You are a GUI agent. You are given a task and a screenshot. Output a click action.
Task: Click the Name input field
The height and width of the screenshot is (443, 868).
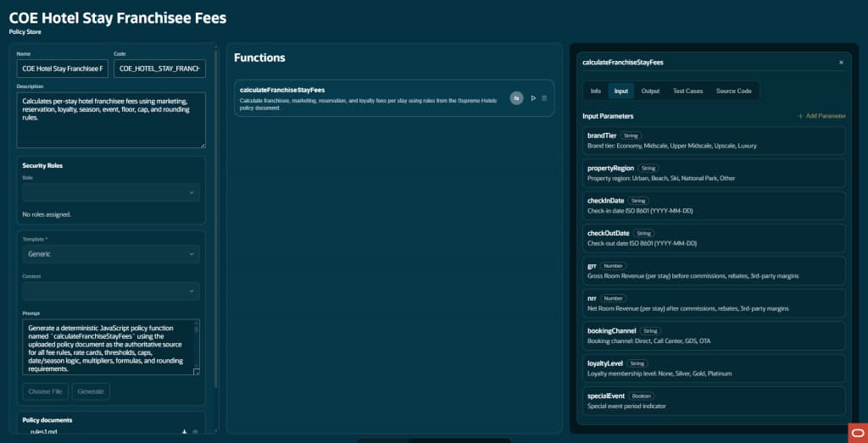[63, 69]
